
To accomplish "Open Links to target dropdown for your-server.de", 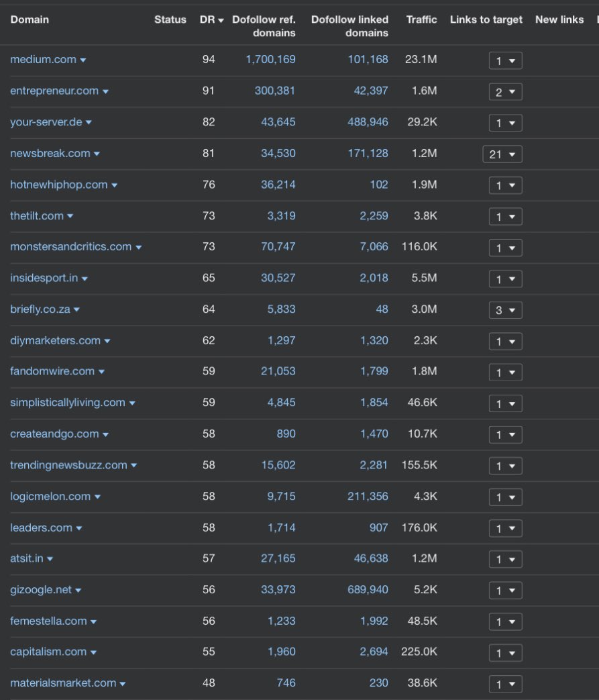I will 506,123.
